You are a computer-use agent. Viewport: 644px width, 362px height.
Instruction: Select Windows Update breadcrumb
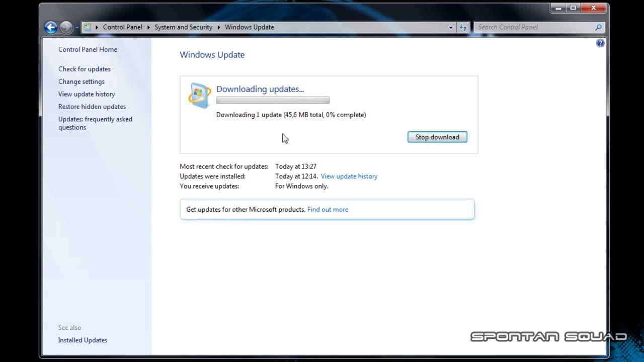[249, 27]
